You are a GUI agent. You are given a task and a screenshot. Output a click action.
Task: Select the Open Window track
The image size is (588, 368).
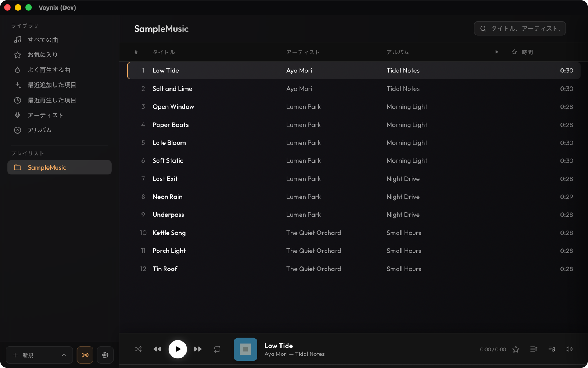[354, 107]
